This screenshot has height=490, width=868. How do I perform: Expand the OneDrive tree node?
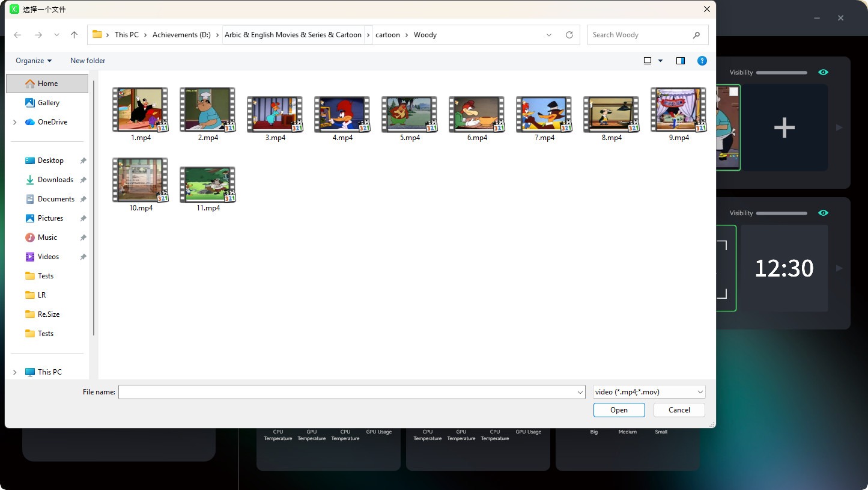[x=14, y=122]
